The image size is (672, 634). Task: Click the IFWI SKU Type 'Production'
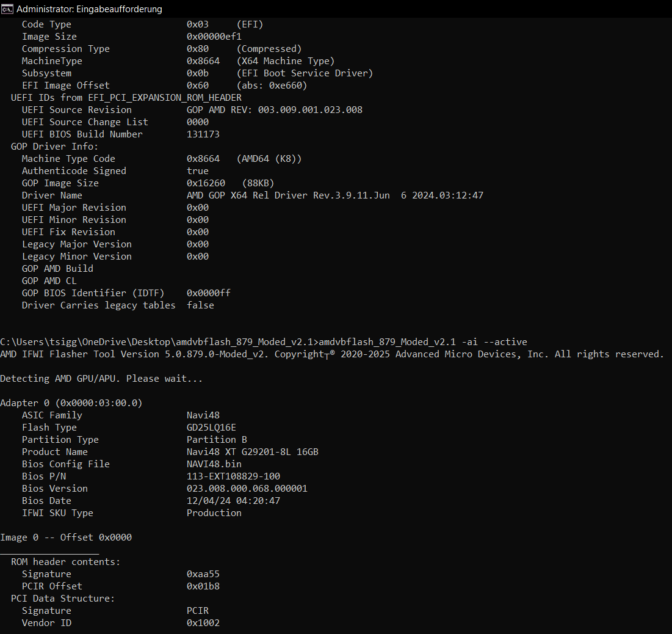(x=213, y=512)
